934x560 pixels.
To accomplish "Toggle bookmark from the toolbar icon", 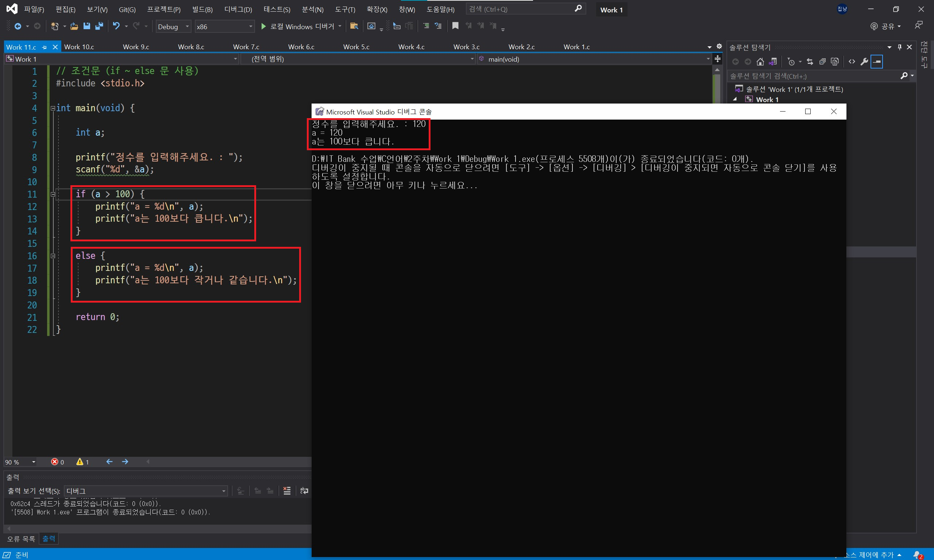I will click(x=455, y=26).
